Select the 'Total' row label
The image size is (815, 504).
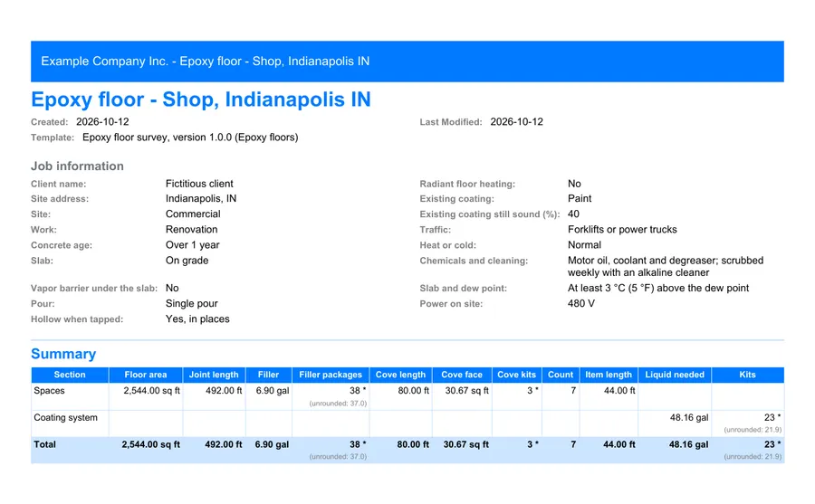44,444
